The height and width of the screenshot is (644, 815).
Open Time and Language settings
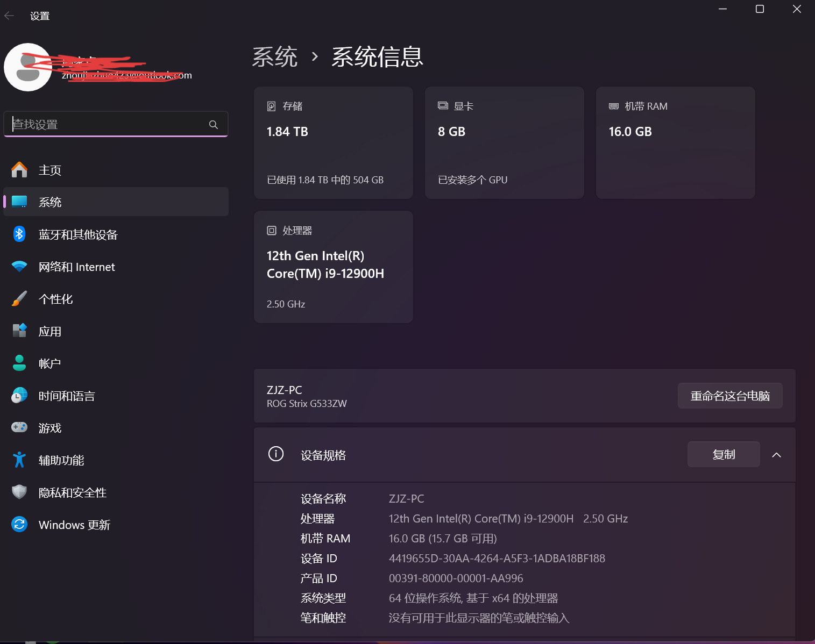click(x=66, y=396)
